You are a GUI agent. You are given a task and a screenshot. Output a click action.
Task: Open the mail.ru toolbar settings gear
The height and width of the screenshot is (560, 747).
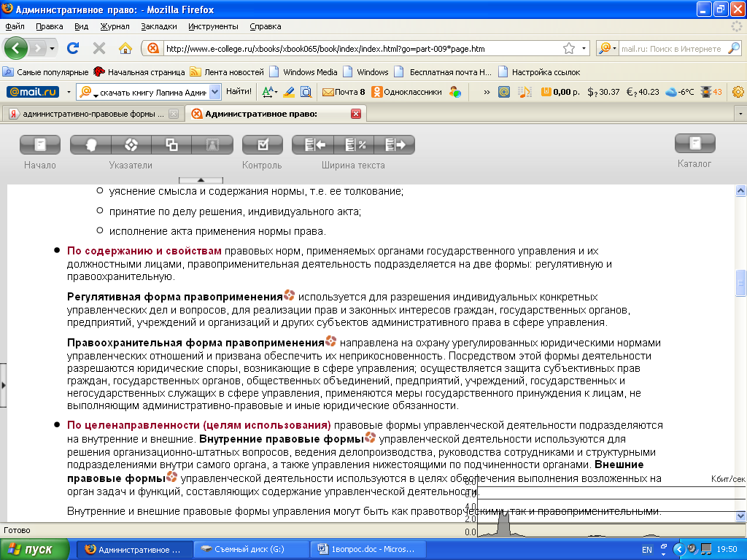pyautogui.click(x=738, y=92)
